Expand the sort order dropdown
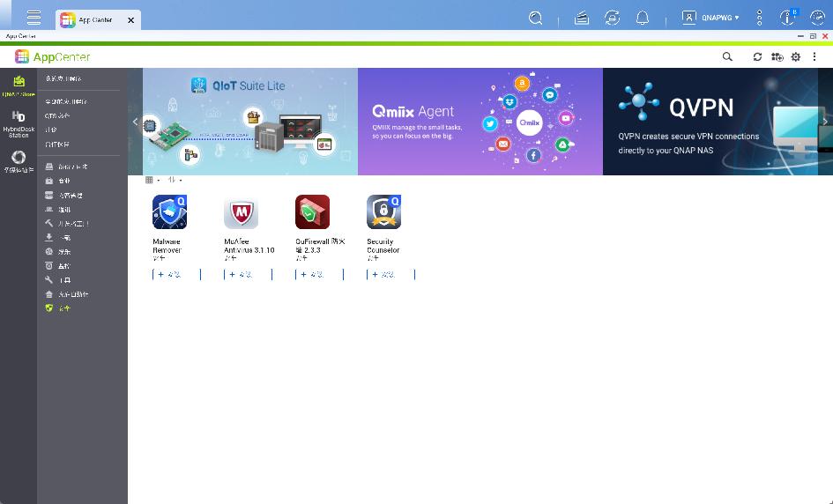833x504 pixels. [x=175, y=180]
